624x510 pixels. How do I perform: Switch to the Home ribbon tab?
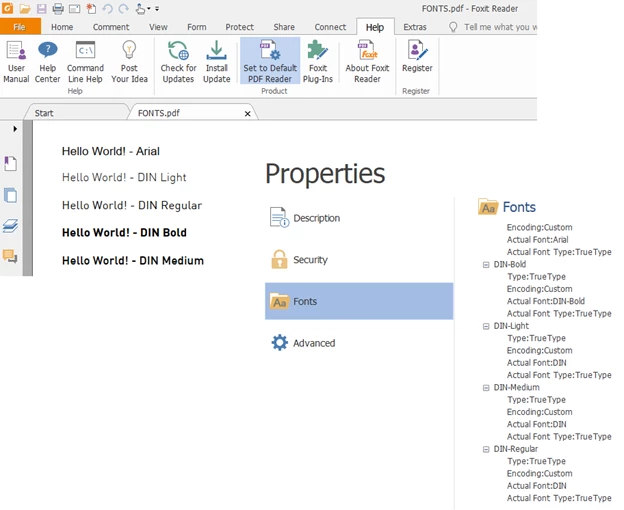[62, 27]
